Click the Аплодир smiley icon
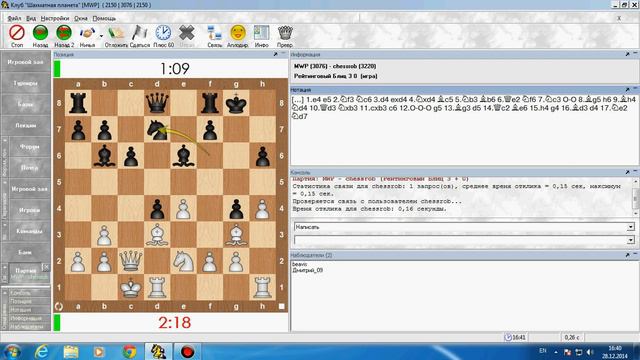 (x=238, y=33)
